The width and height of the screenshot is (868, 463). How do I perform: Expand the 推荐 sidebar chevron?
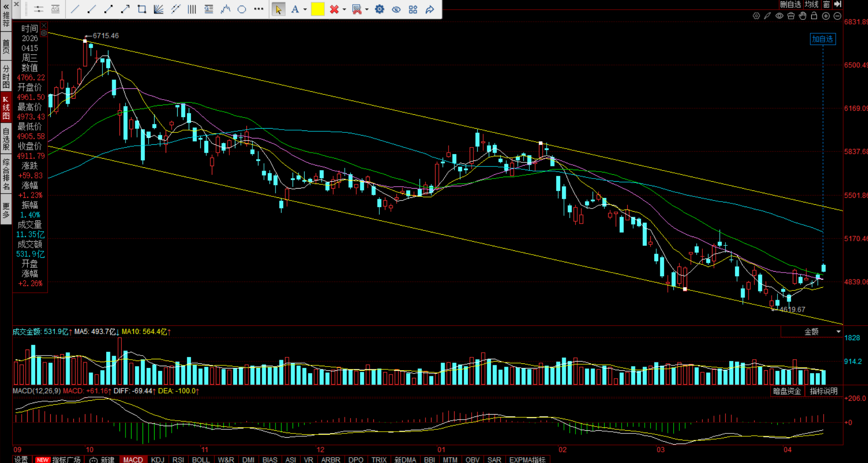coord(6,6)
